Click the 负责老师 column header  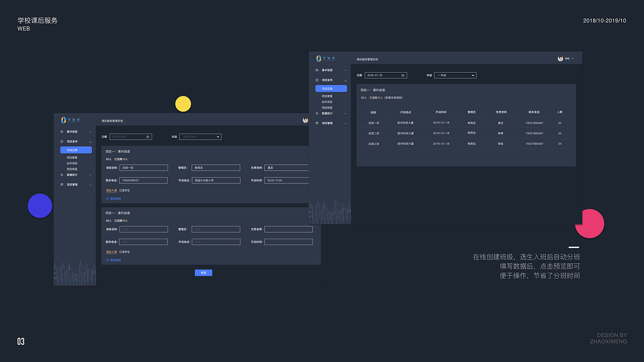[x=501, y=112]
